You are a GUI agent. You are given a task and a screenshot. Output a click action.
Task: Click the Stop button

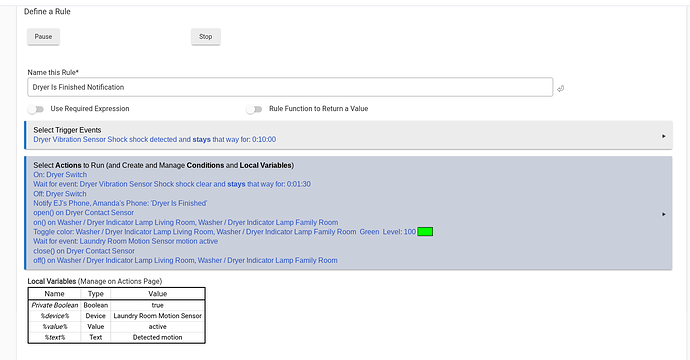[206, 37]
